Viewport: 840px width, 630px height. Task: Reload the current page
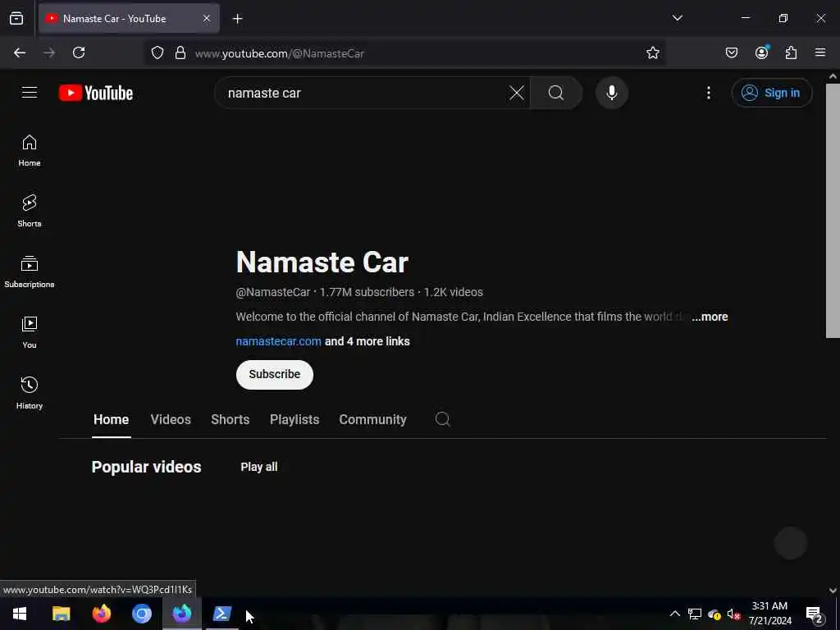[79, 52]
